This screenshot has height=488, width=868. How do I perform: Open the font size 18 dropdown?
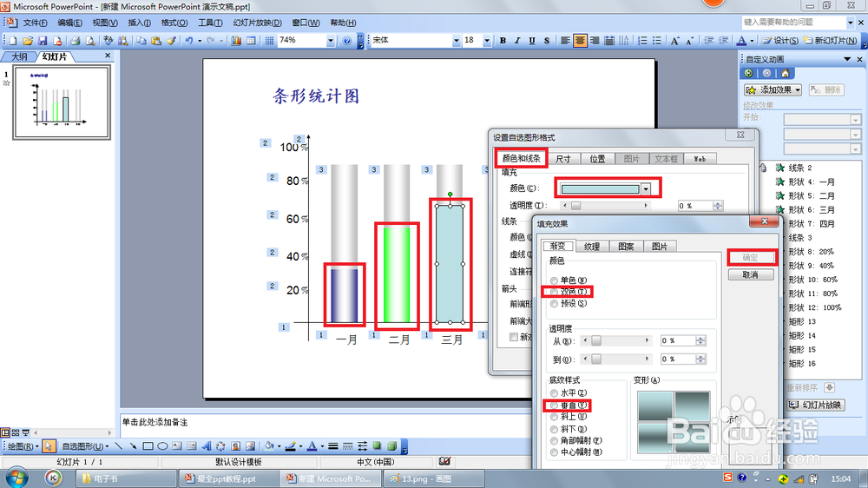click(487, 41)
